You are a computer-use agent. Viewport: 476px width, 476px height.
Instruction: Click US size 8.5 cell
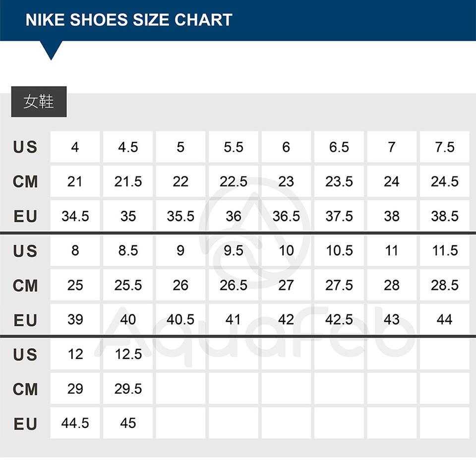(128, 251)
